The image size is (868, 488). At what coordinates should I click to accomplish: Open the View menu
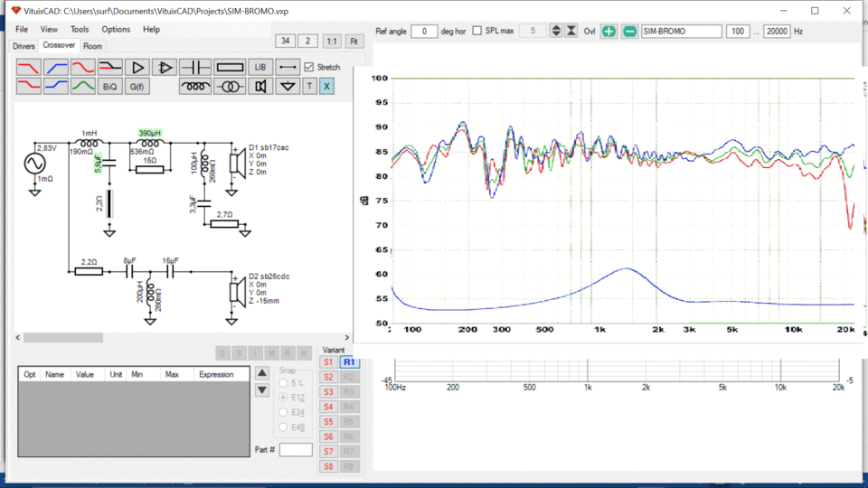pyautogui.click(x=49, y=29)
